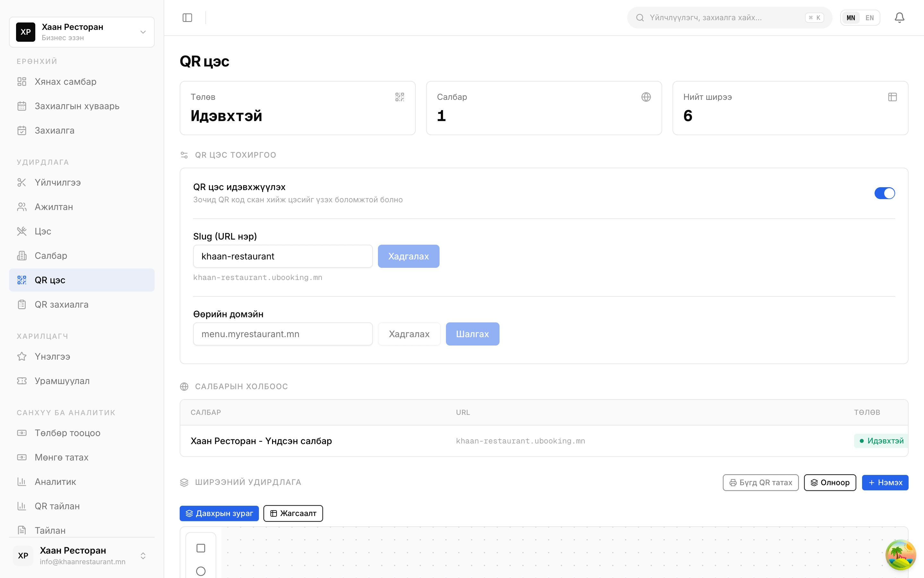
Task: Save the slug with Хадгалах button
Action: (x=408, y=256)
